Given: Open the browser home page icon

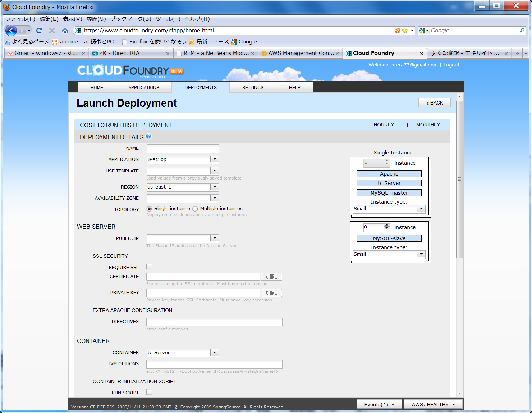Looking at the screenshot, I should pos(65,31).
